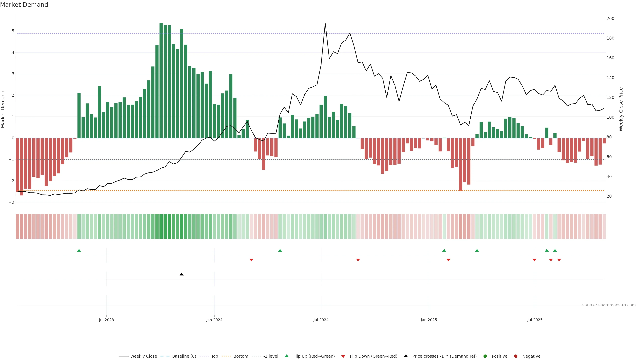Click the black Price crosses legend triangle
Viewport: 644px width, 362px height.
tap(406, 356)
